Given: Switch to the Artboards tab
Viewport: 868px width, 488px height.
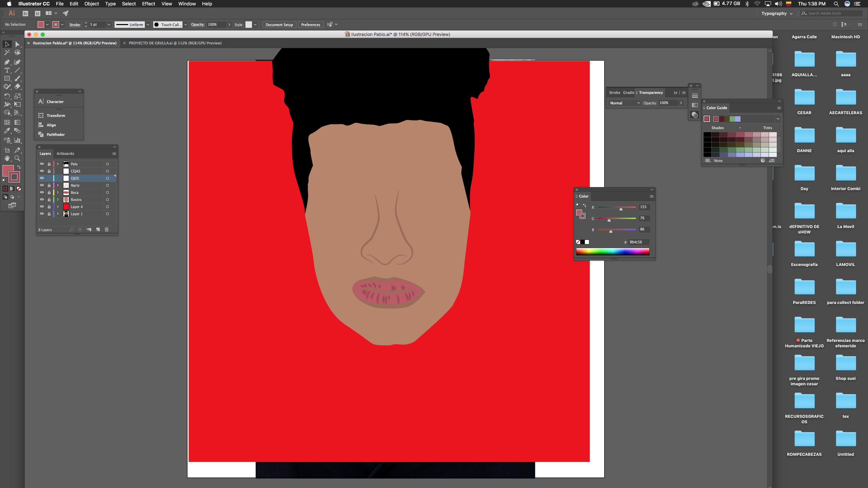Looking at the screenshot, I should [65, 154].
